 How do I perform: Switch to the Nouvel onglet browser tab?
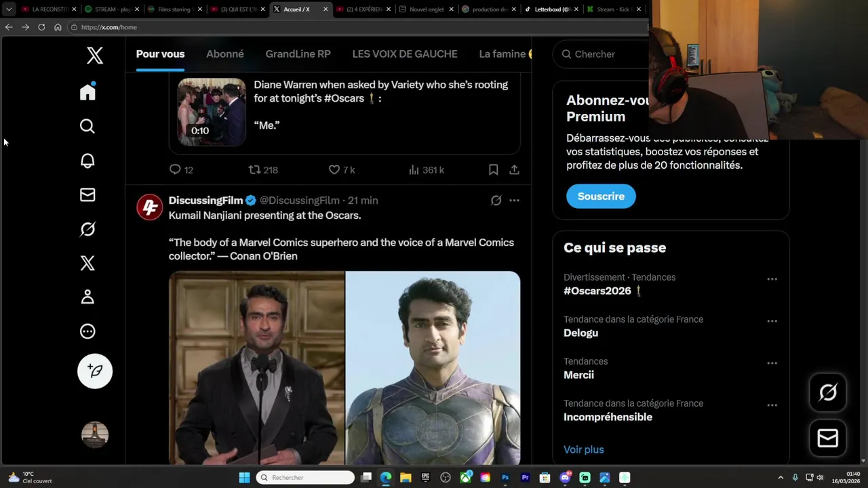click(x=427, y=9)
